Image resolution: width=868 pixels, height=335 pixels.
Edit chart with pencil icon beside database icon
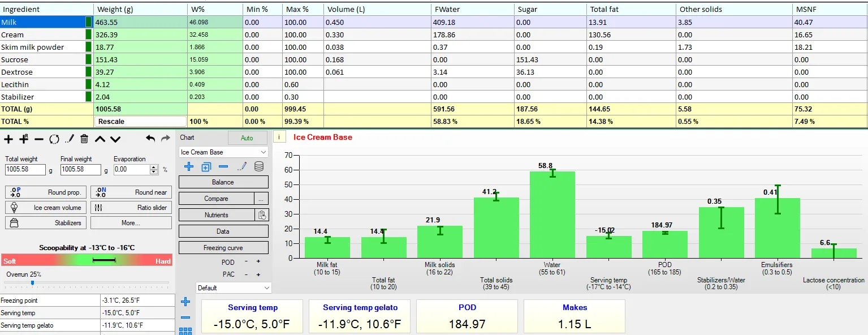click(242, 166)
